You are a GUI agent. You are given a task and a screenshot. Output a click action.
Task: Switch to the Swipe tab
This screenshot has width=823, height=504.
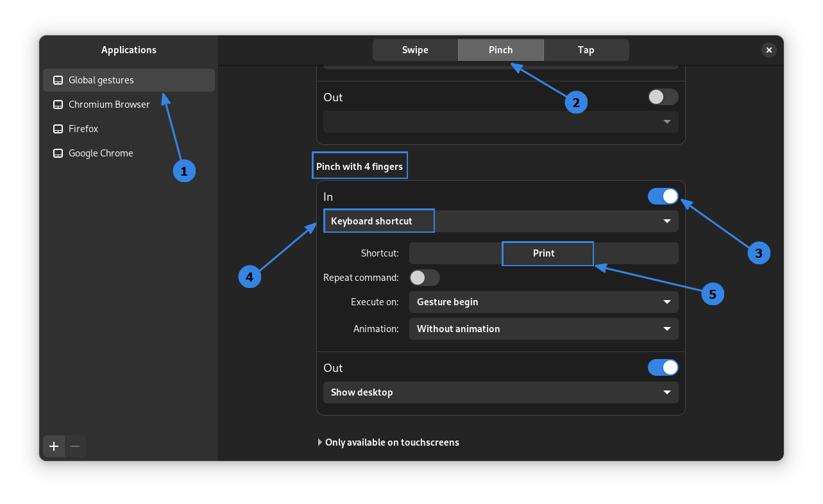414,49
